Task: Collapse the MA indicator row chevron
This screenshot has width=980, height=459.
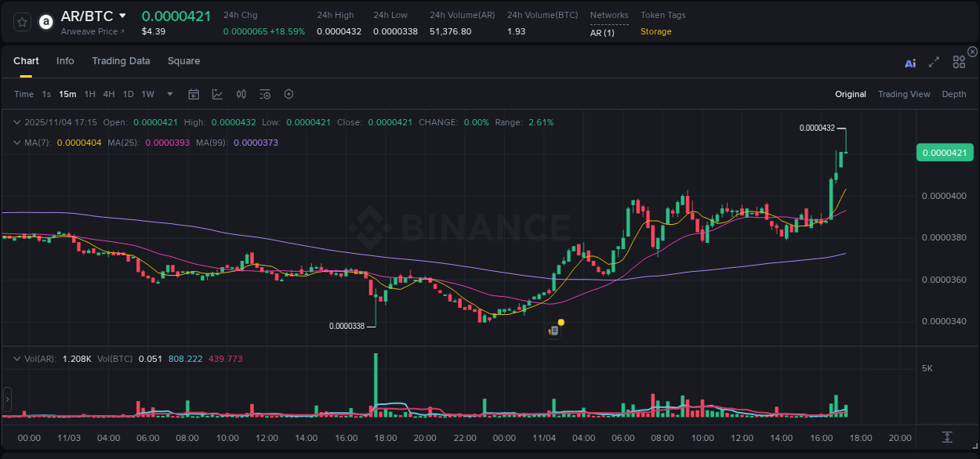Action: pyautogui.click(x=17, y=142)
